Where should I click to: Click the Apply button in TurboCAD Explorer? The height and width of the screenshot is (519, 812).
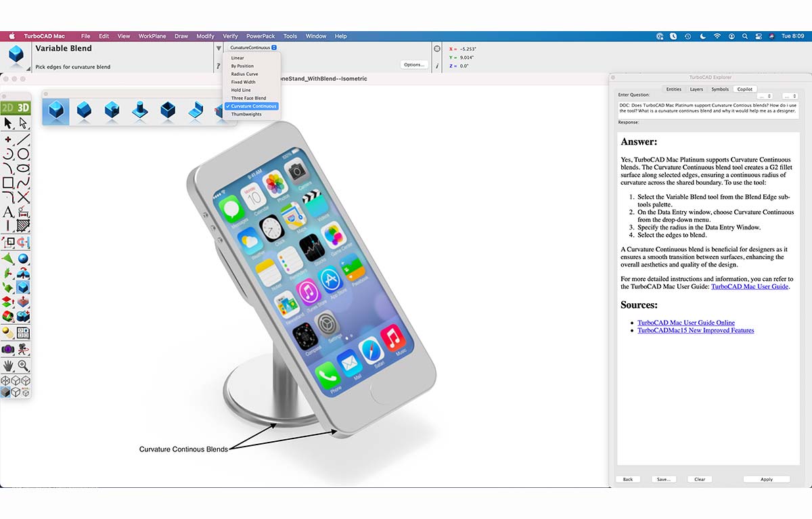pyautogui.click(x=767, y=479)
